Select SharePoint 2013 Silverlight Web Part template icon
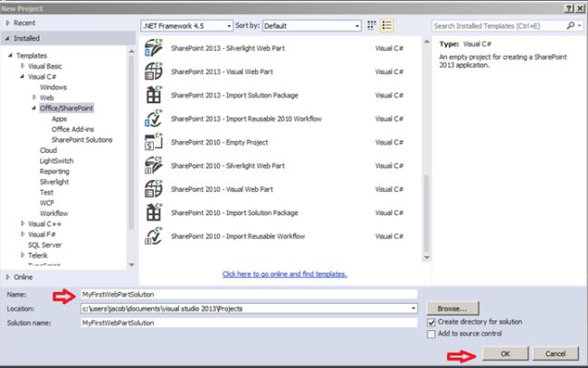588x368 pixels. click(154, 48)
